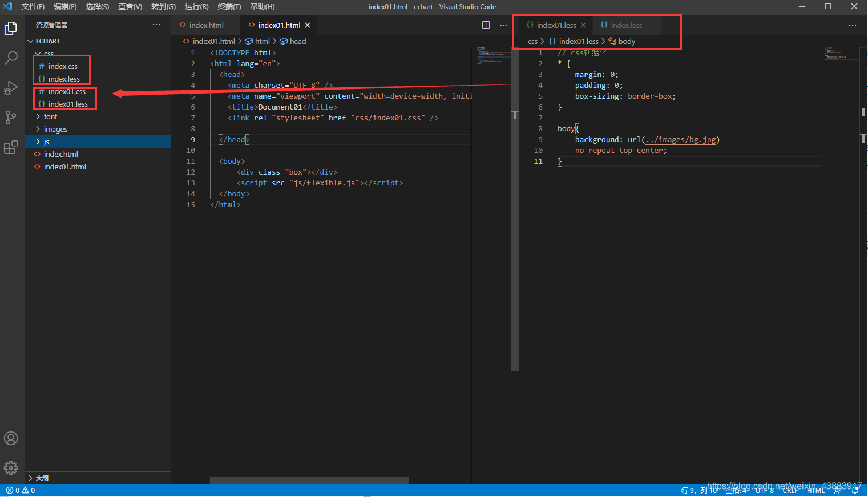Open the Search view in activity bar

tap(11, 58)
